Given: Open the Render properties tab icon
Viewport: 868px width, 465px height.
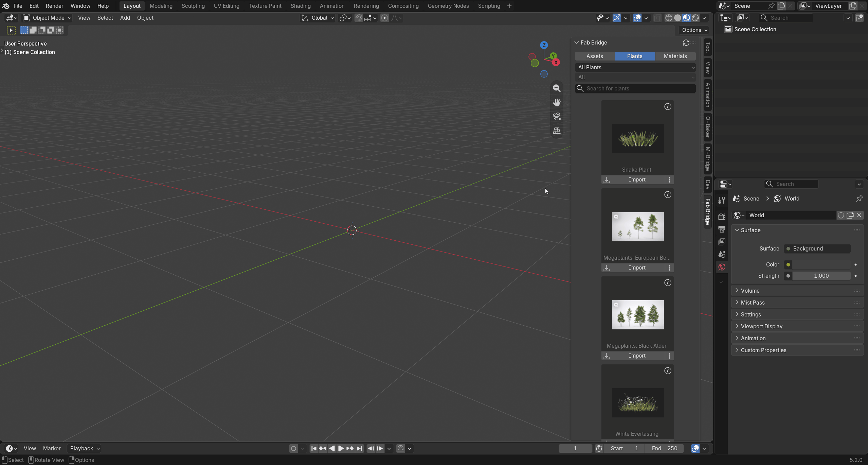Looking at the screenshot, I should pos(722,217).
